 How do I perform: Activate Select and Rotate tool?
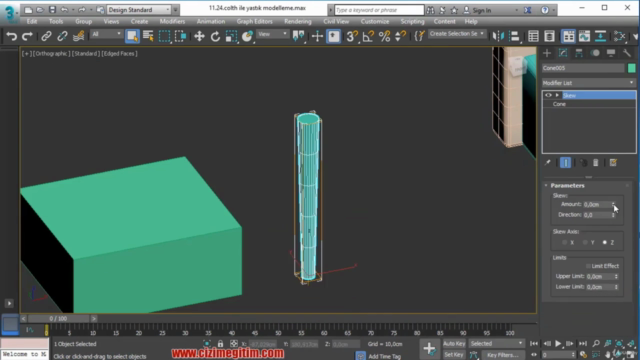[215, 36]
